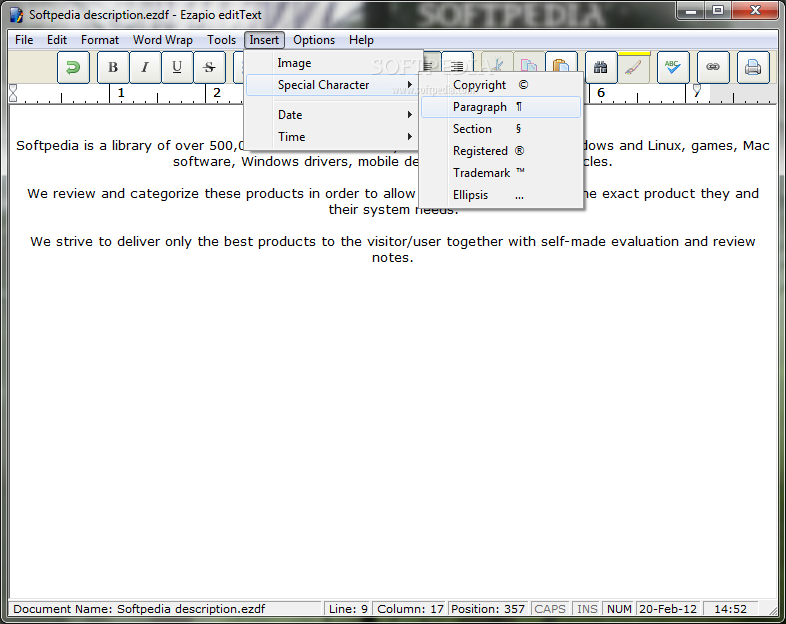Open the Word Wrap menu
Screen dimensions: 786x624
click(x=162, y=40)
